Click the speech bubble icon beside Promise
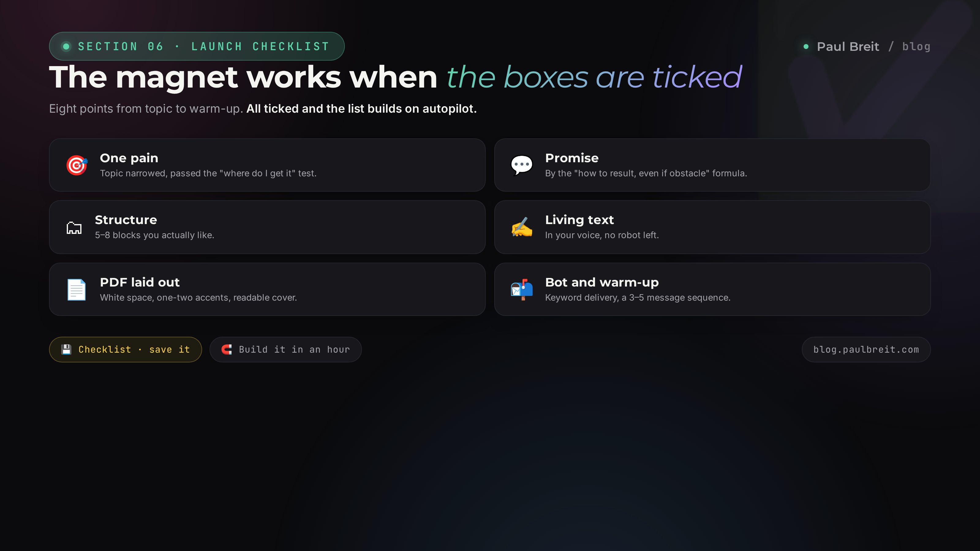The image size is (980, 551). click(x=522, y=165)
